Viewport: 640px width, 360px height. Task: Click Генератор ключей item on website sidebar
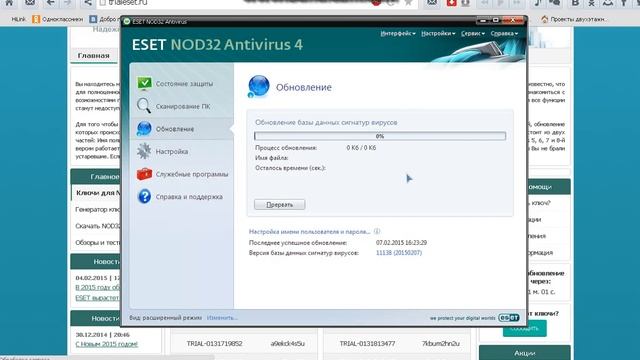(97, 209)
